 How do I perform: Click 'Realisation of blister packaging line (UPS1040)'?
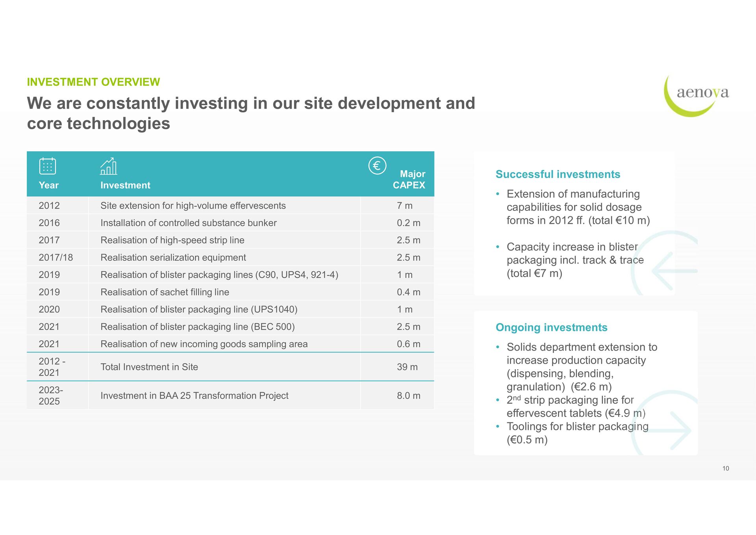pos(199,310)
